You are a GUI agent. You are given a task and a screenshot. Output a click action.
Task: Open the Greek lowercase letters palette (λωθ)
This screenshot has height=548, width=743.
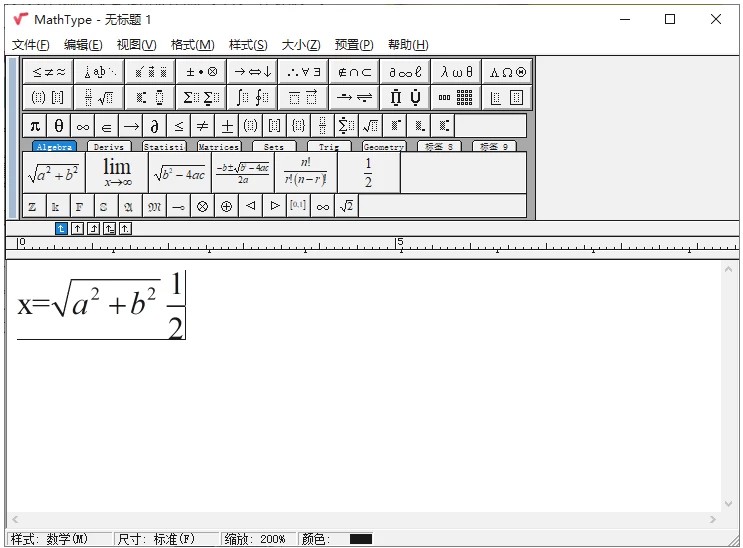pos(456,72)
